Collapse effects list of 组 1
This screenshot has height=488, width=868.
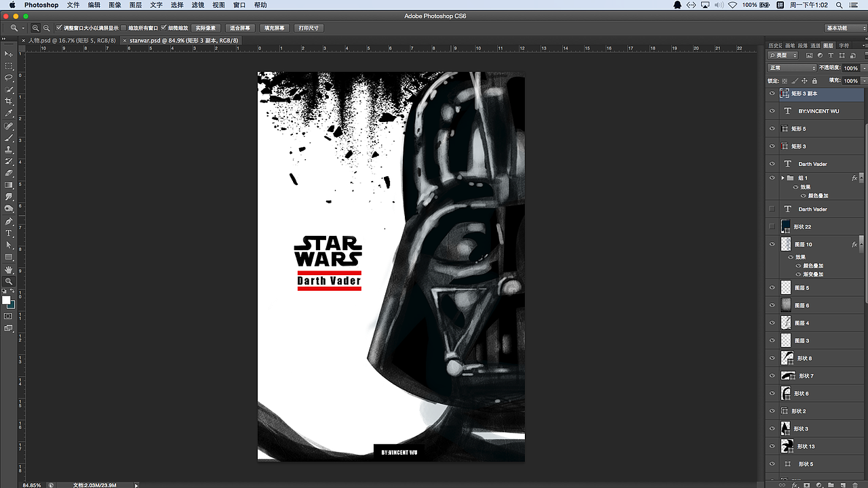pyautogui.click(x=861, y=178)
